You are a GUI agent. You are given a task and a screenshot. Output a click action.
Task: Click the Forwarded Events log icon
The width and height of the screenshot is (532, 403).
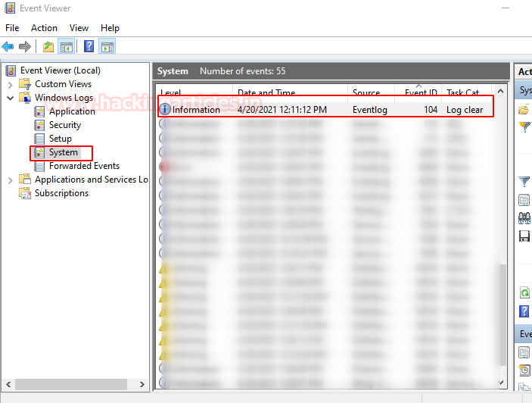39,166
